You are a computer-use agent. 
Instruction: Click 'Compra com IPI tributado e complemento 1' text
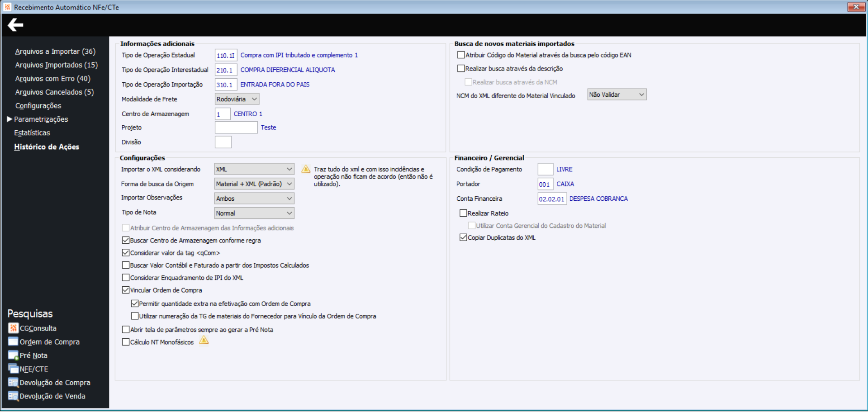[x=299, y=55]
